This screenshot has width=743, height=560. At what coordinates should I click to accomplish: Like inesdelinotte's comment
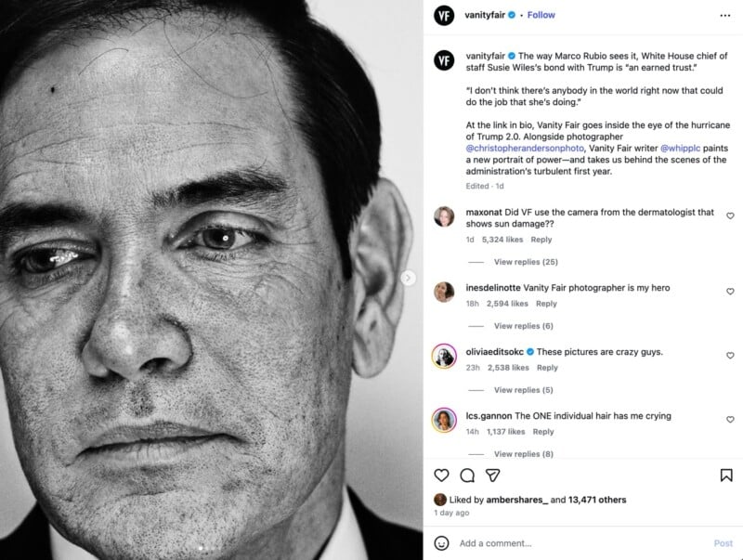(x=730, y=292)
